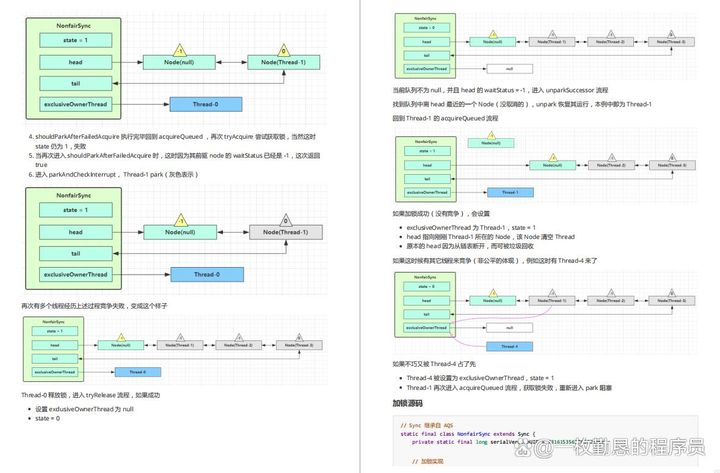This screenshot has height=473, width=720.
Task: Click code line static final class NonfairSync extends Sync
Action: [468, 434]
